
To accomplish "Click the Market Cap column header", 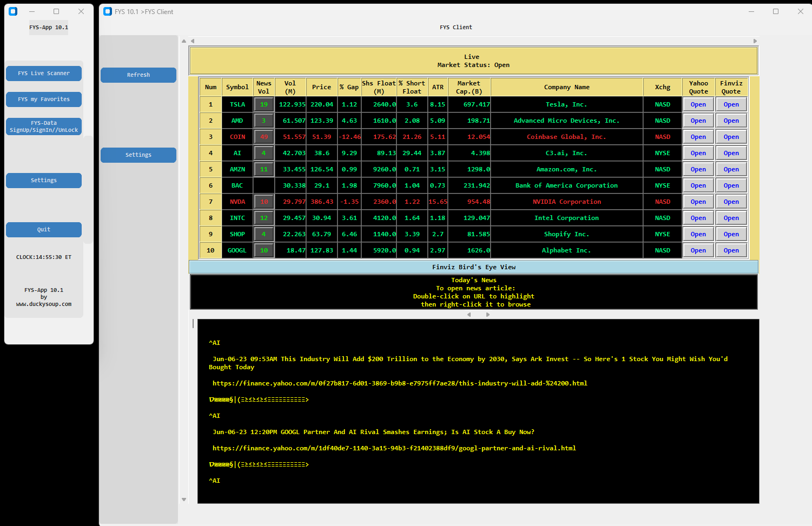I will [x=468, y=87].
